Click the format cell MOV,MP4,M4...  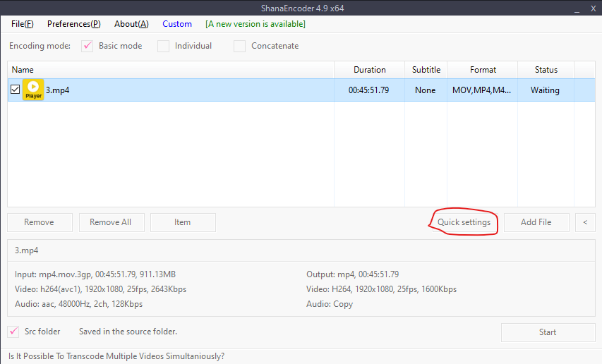(x=481, y=90)
